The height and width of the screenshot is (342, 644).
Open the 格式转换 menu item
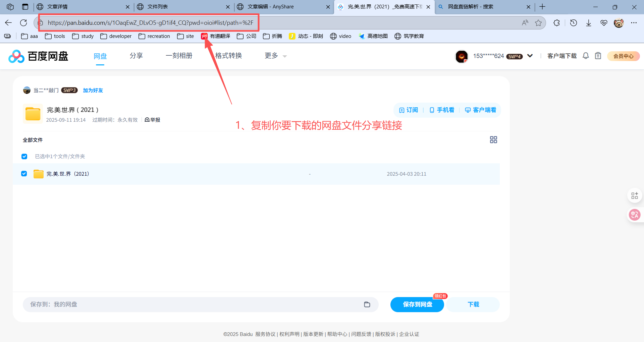228,56
